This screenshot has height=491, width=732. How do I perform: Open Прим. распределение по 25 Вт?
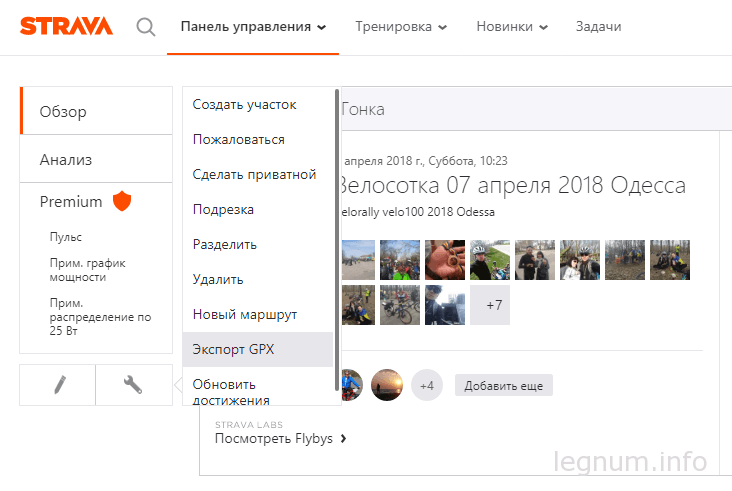pyautogui.click(x=100, y=316)
